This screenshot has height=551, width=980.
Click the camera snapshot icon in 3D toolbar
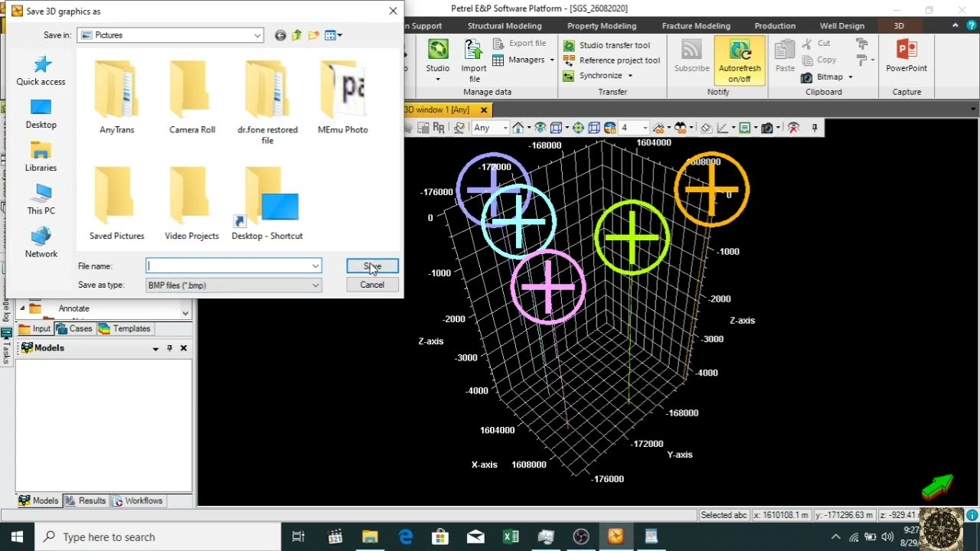click(766, 128)
